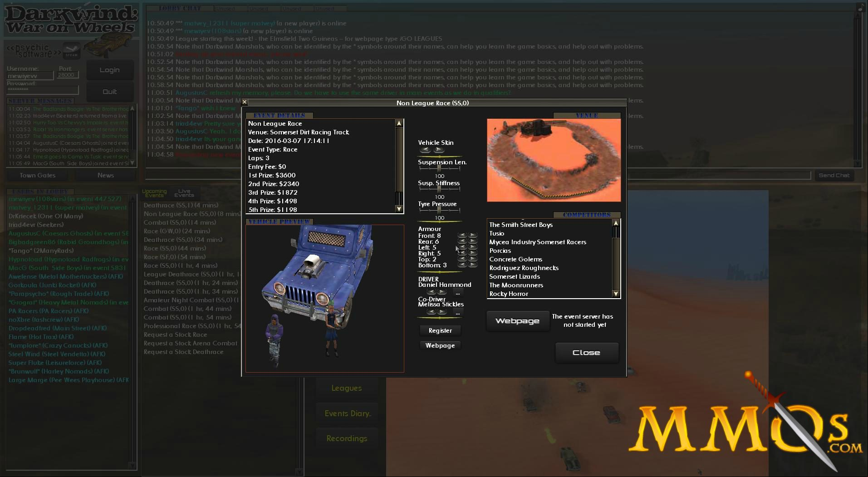
Task: Switch to LOBBY CHAT tab
Action: coord(180,8)
